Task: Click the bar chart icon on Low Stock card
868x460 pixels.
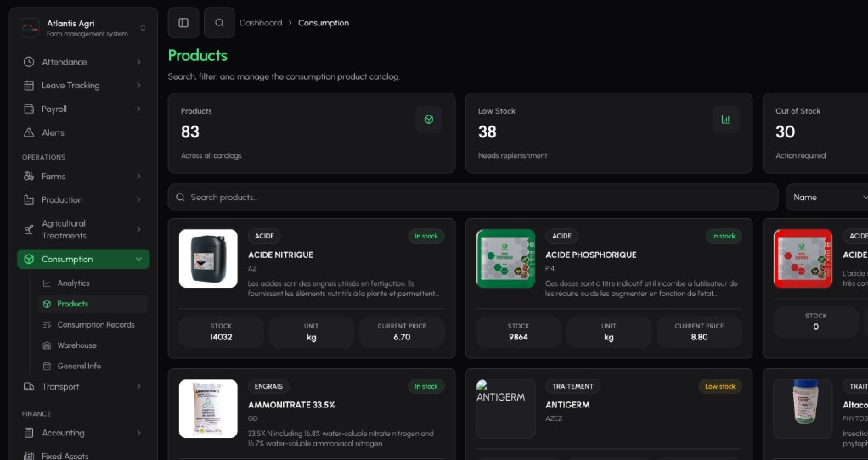Action: tap(725, 120)
